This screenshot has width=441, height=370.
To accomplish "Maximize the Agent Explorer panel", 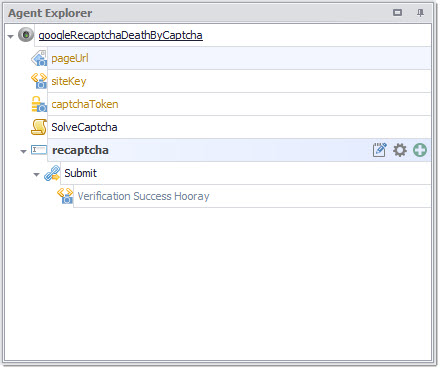I will pyautogui.click(x=397, y=13).
